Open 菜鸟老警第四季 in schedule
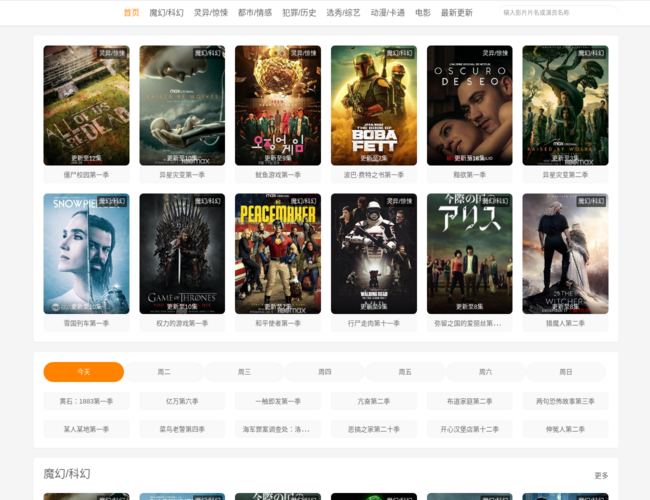 tap(182, 429)
